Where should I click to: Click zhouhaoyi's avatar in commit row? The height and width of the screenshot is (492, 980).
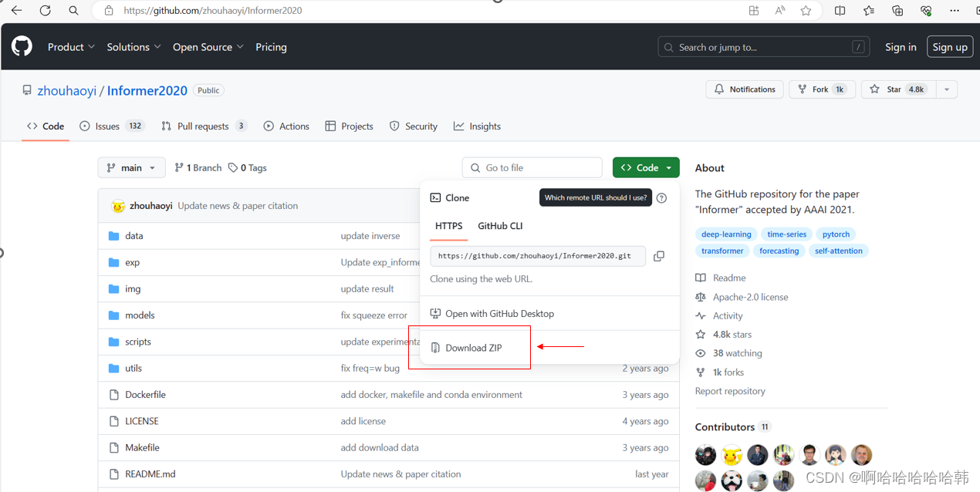point(118,206)
